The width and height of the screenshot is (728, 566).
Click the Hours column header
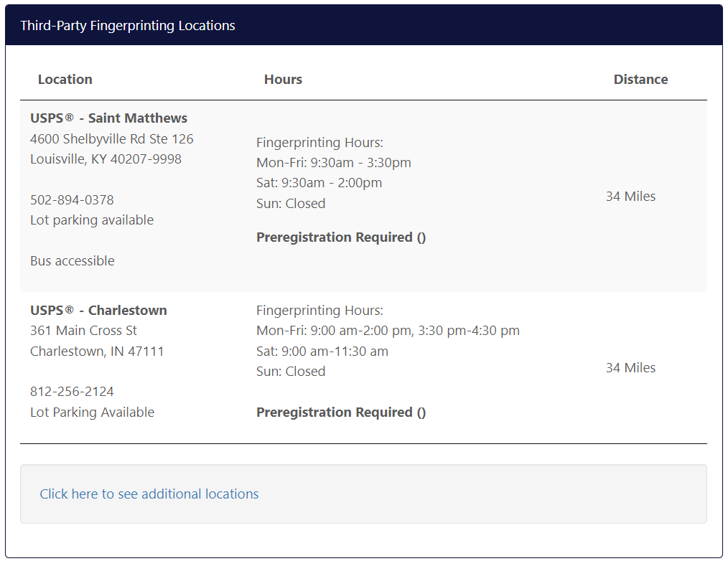283,80
